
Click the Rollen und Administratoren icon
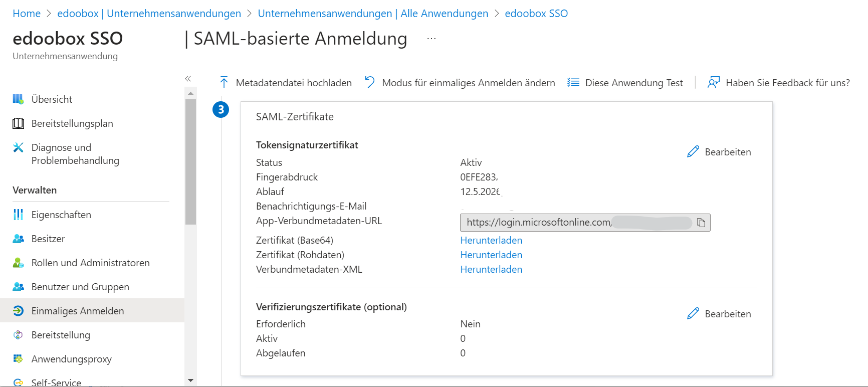pyautogui.click(x=18, y=263)
